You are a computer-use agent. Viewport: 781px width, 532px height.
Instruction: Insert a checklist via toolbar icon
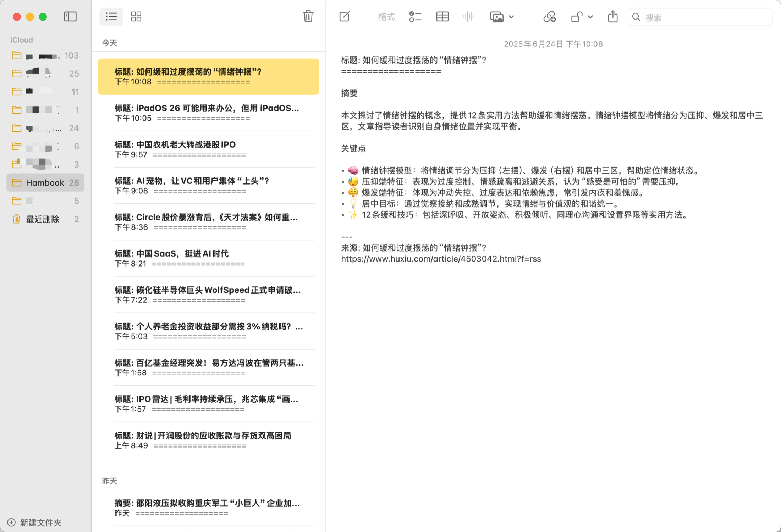click(x=415, y=17)
